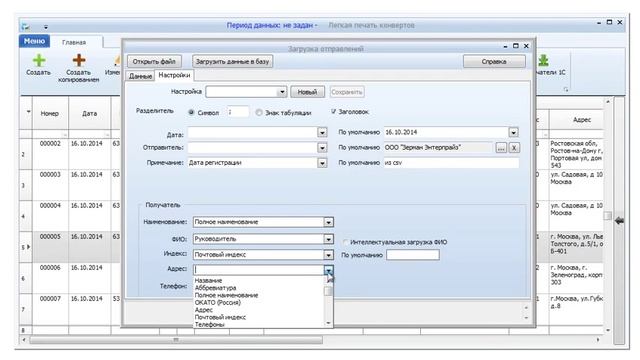Screen dimensions: 640x360
Task: Click the application icon in main title bar
Action: click(26, 27)
